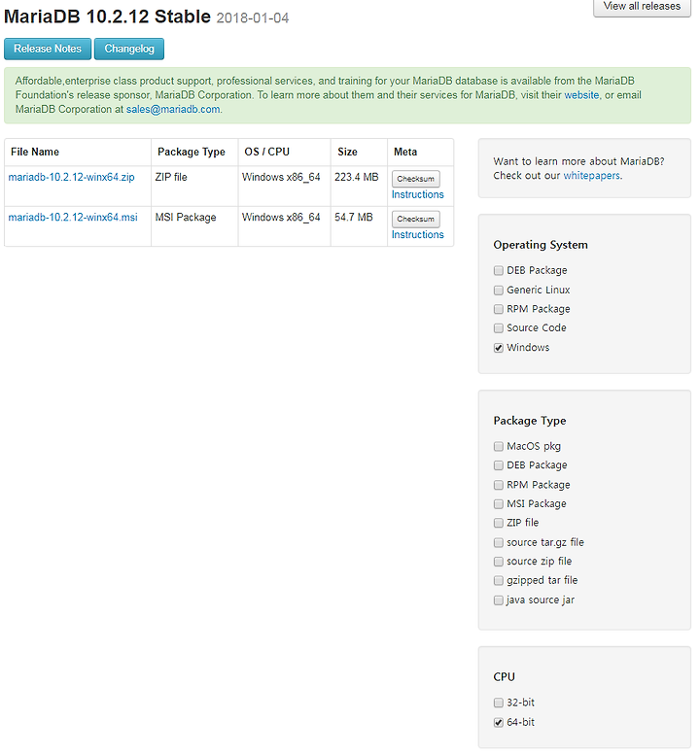The height and width of the screenshot is (754, 700).
Task: Open the Changelog button
Action: 129,49
